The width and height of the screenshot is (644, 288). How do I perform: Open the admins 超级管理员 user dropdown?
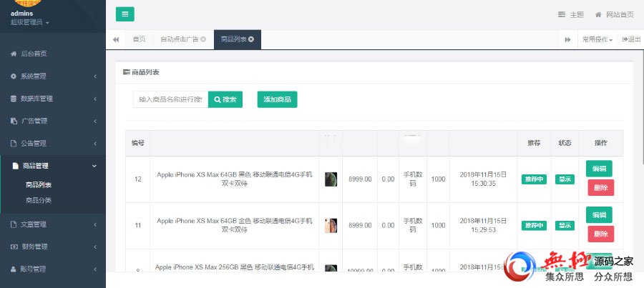30,23
